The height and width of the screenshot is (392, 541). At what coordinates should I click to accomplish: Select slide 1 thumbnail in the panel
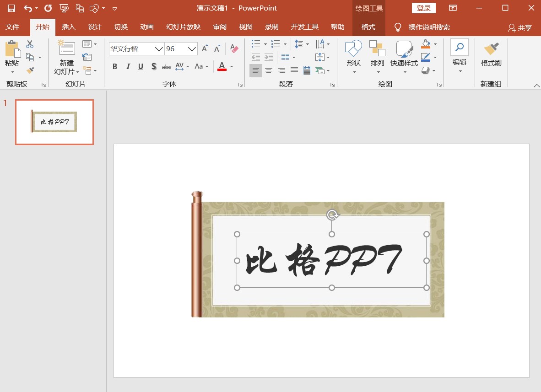pos(54,122)
